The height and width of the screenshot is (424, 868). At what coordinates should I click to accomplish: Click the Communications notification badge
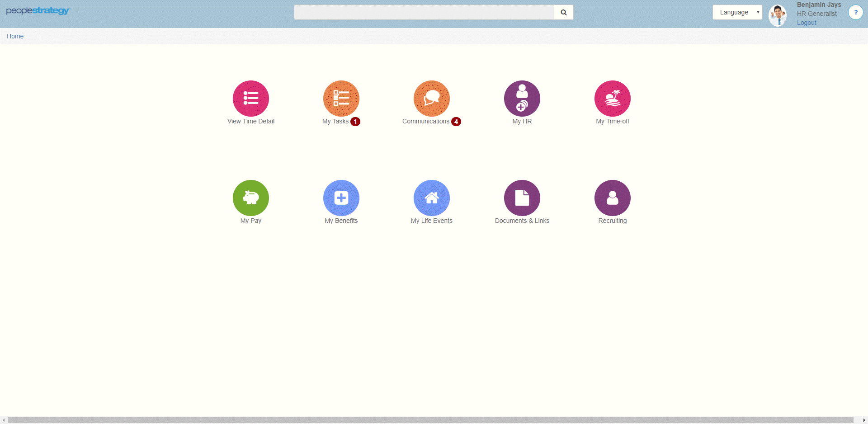click(456, 122)
